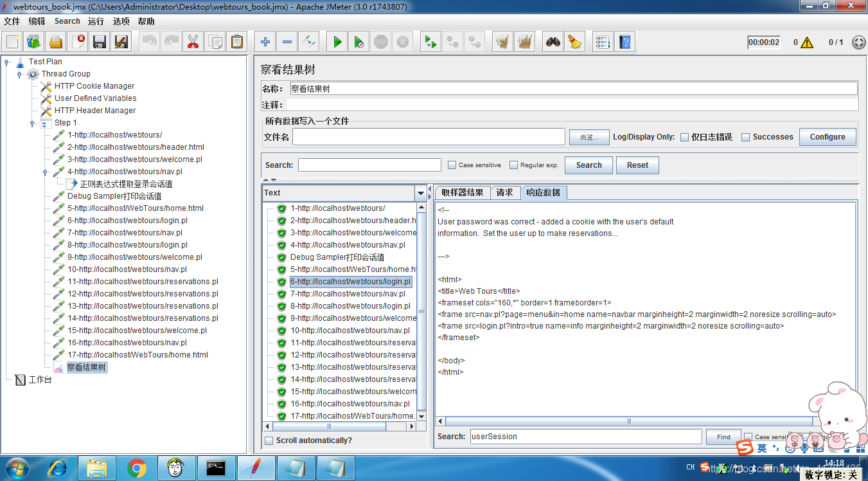Viewport: 868px width, 481px height.
Task: Click the Shutdown toolbar icon
Action: [403, 42]
